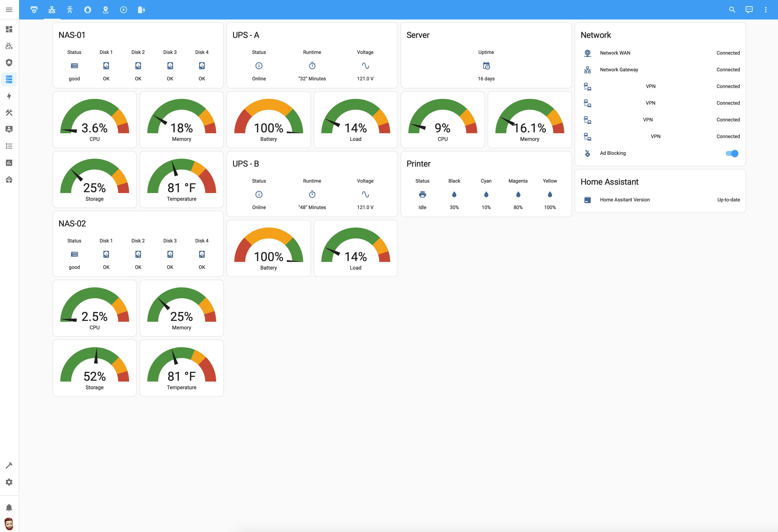Screen dimensions: 778x532
Task: Click NAS-01 Storage 25% gauge
Action: [95, 180]
